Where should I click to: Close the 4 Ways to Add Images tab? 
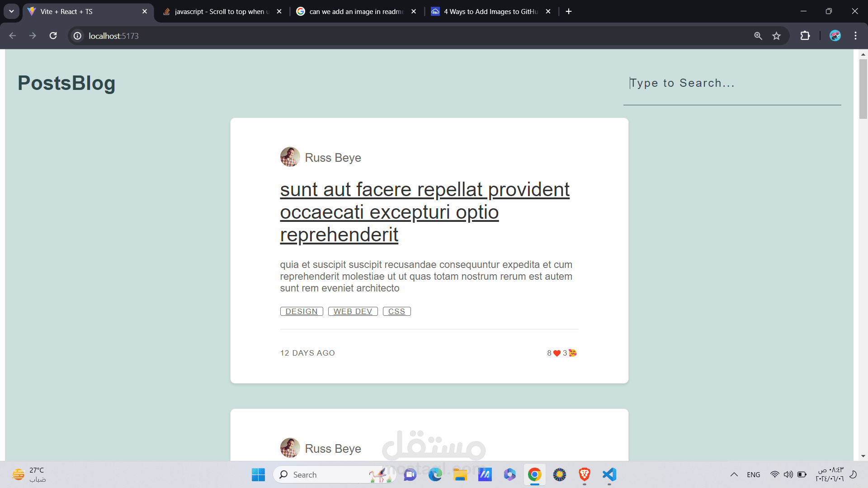(548, 12)
